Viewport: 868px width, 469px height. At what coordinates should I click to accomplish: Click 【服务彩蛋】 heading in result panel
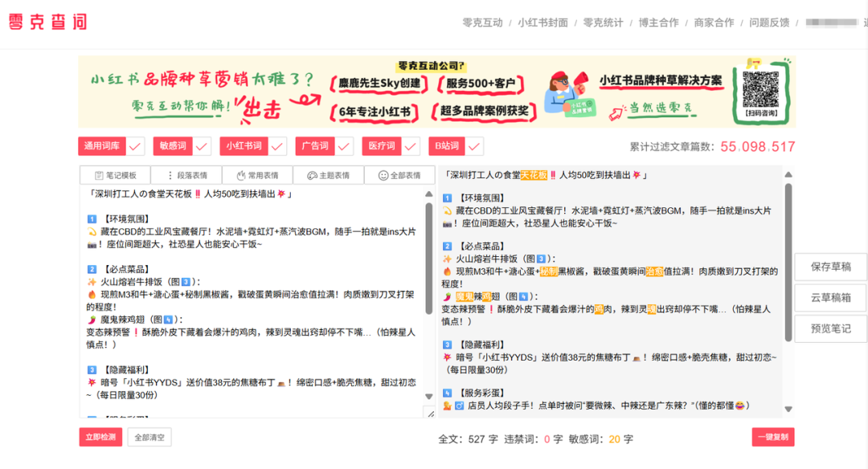[481, 394]
